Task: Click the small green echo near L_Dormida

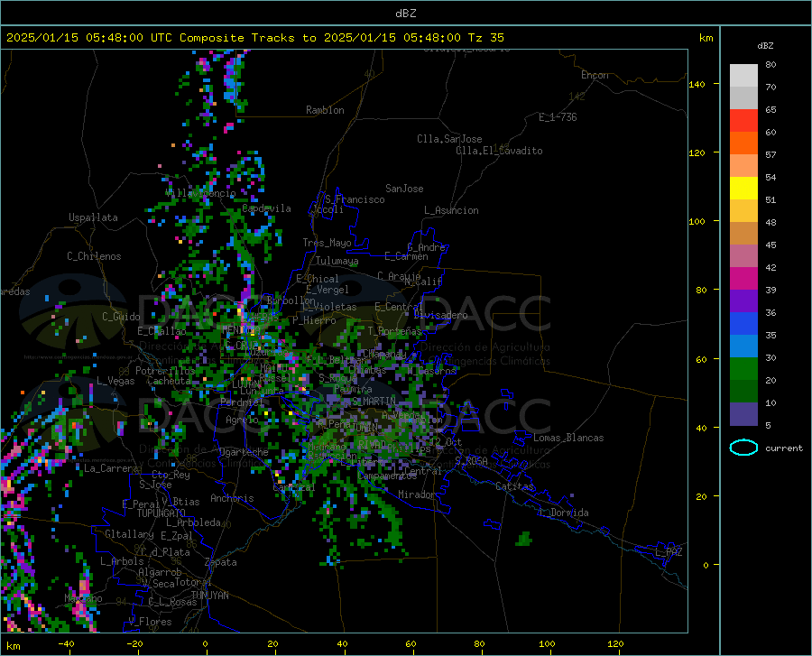Action: coord(524,539)
